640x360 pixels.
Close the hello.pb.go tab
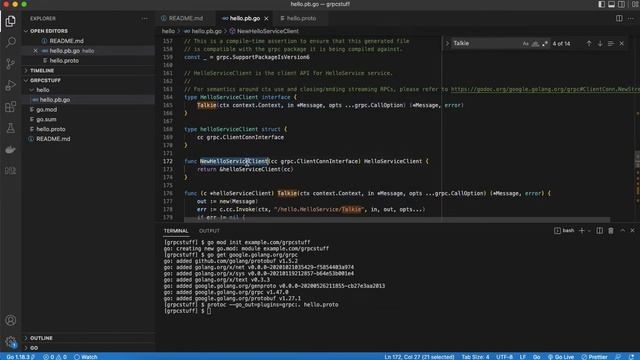(x=266, y=18)
